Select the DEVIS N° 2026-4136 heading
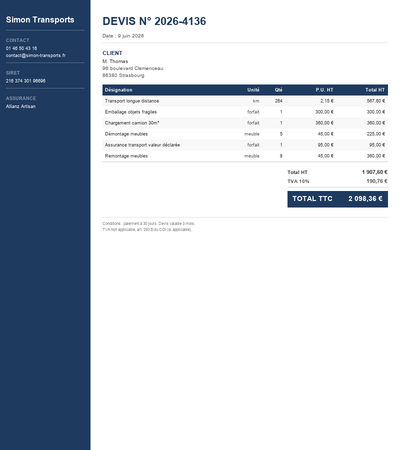 154,21
